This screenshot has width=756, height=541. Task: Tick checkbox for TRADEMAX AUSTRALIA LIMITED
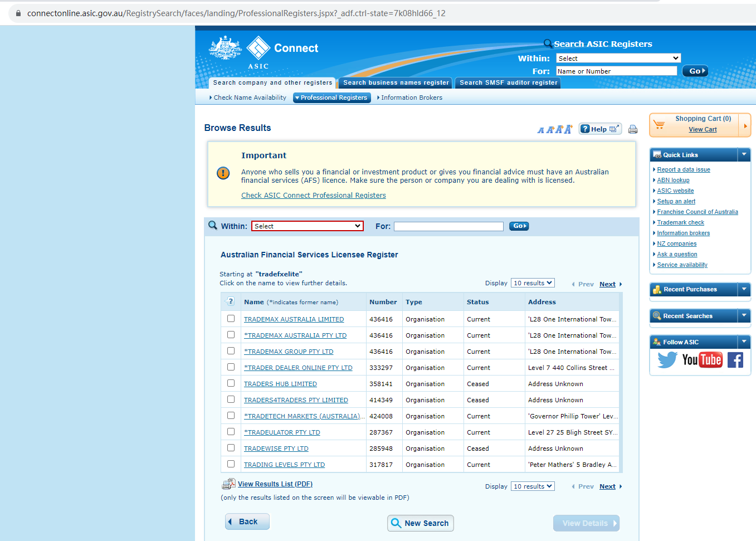tap(231, 319)
